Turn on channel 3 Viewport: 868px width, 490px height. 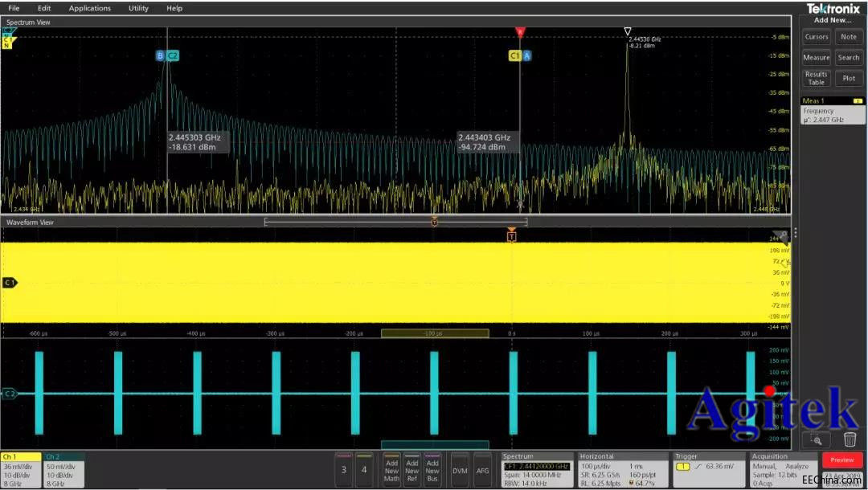[344, 470]
